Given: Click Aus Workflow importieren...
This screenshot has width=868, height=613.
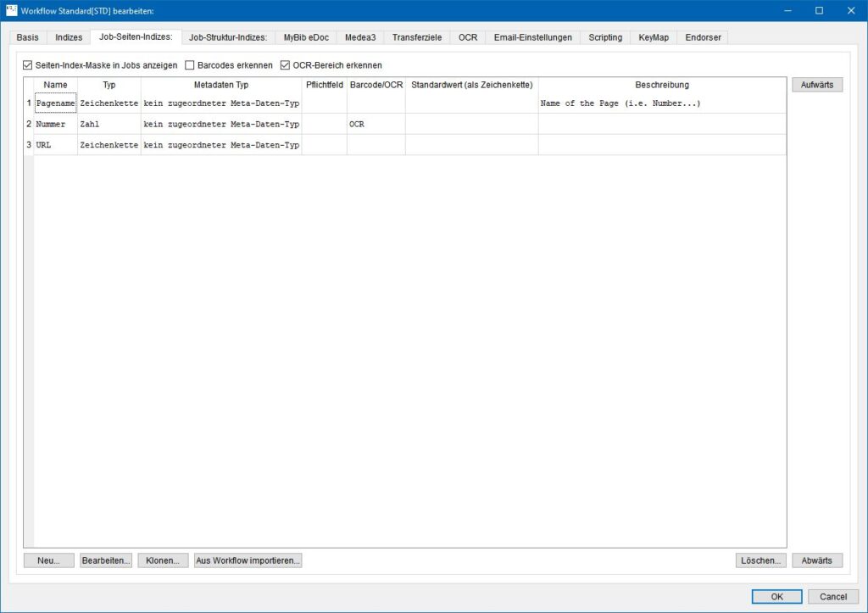Looking at the screenshot, I should (x=248, y=560).
